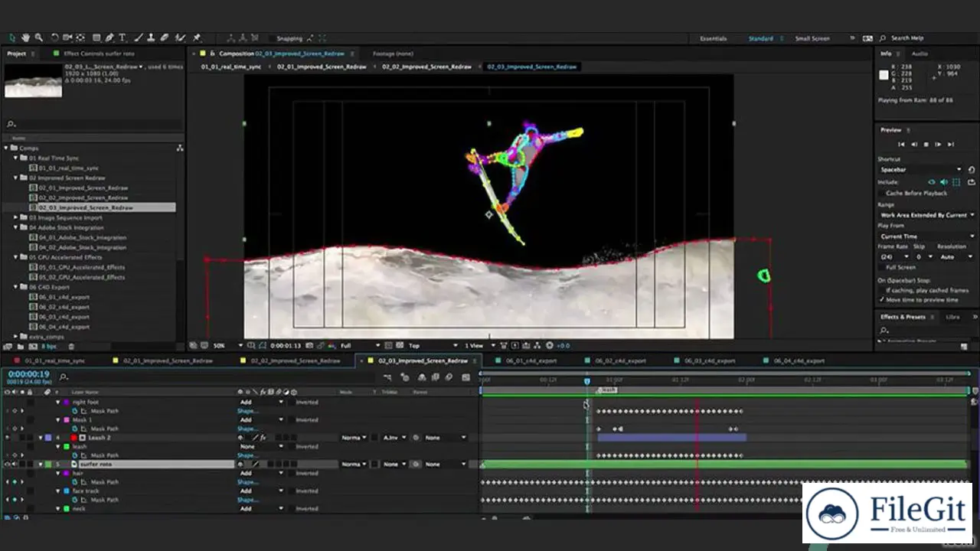Open the Resolution Auto dropdown in Preview
980x551 pixels.
[957, 256]
